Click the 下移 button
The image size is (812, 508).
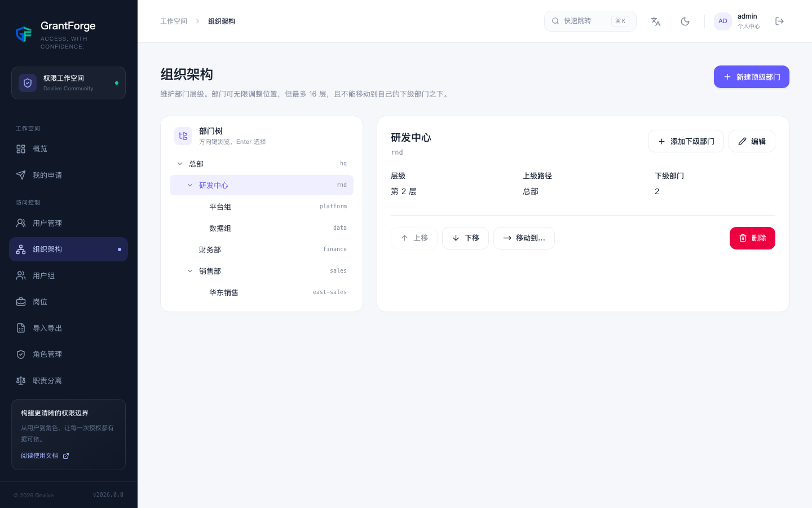[465, 238]
